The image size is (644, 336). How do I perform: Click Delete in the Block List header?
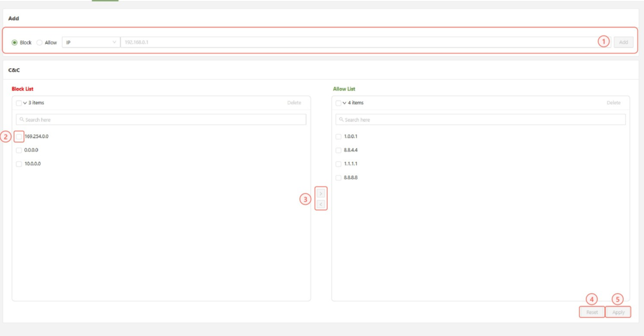pyautogui.click(x=294, y=103)
